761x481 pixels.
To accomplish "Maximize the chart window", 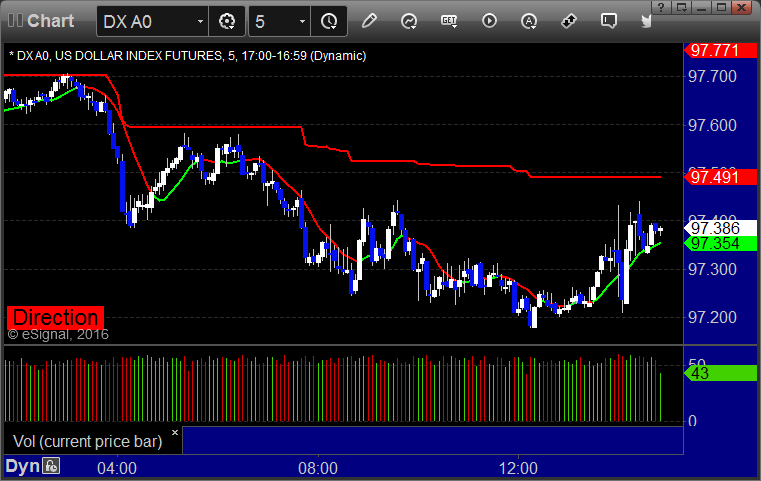I will click(x=721, y=7).
